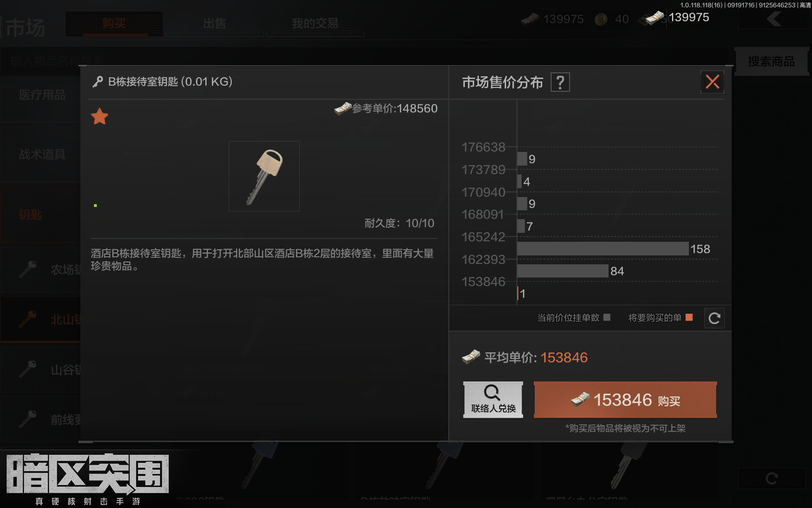Select the key item thumbnail

click(x=264, y=176)
